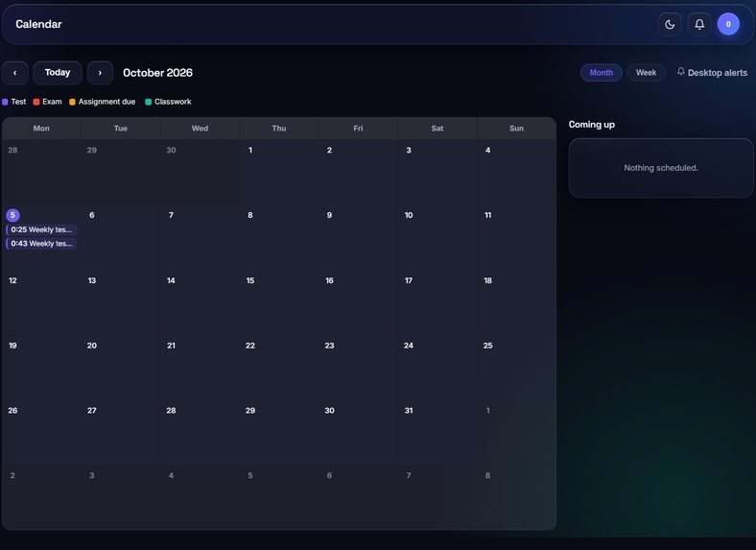The image size is (756, 550).
Task: Enable Desktop alerts
Action: point(712,72)
